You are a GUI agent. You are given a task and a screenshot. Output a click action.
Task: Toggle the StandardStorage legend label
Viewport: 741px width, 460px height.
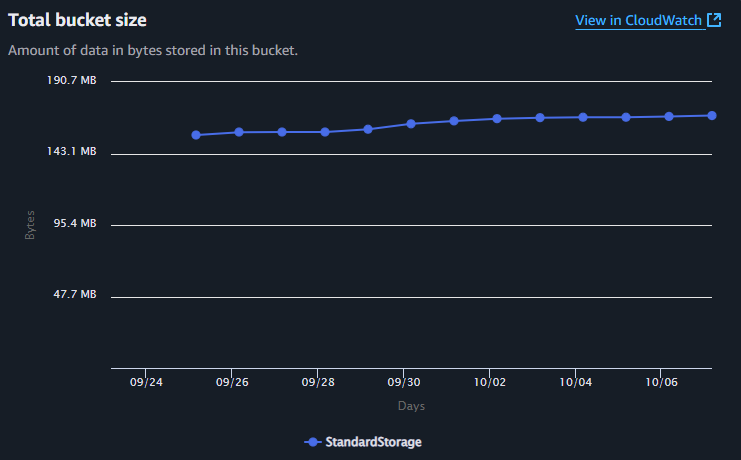pyautogui.click(x=373, y=442)
